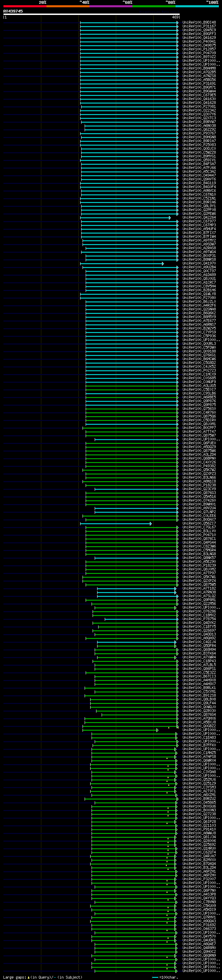Click the UniRef100_A5HUF4 label

coord(199,229)
